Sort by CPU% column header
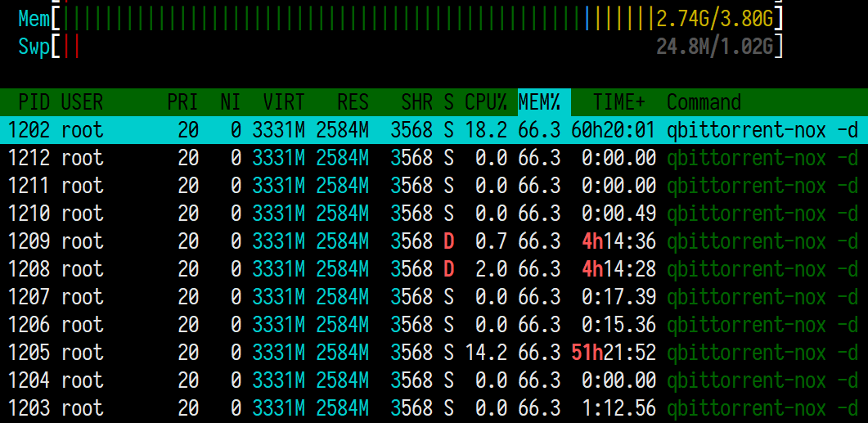The height and width of the screenshot is (423, 868). point(485,102)
